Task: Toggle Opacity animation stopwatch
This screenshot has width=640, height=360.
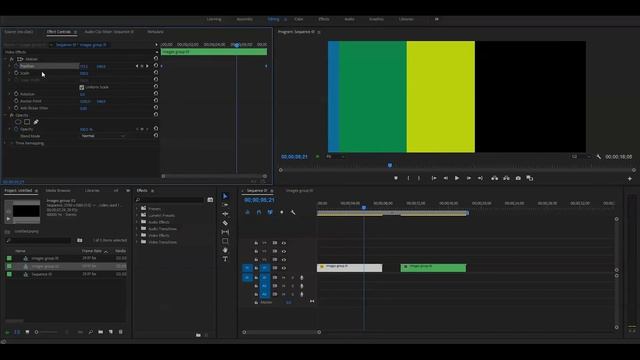Action: tap(16, 129)
